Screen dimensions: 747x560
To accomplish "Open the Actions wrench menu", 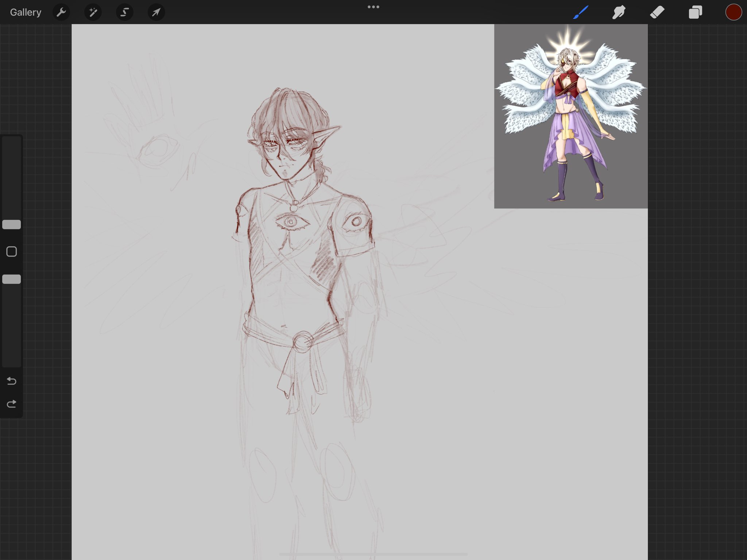I will pos(61,12).
